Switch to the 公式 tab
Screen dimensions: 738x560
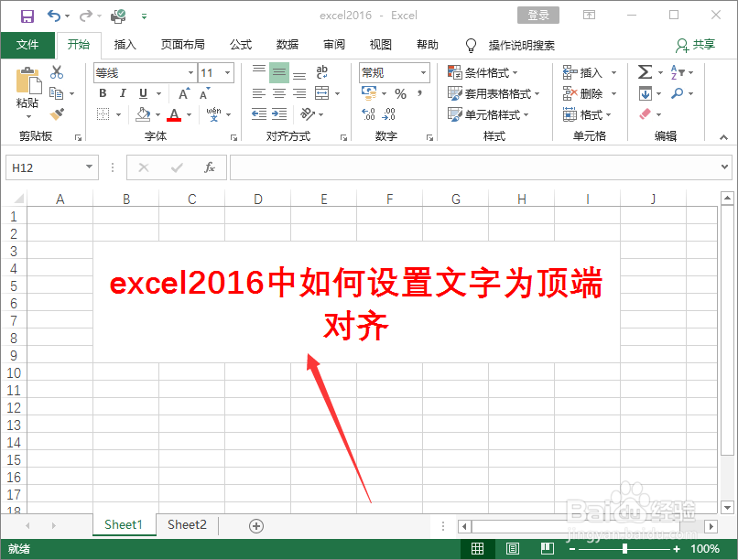[241, 45]
